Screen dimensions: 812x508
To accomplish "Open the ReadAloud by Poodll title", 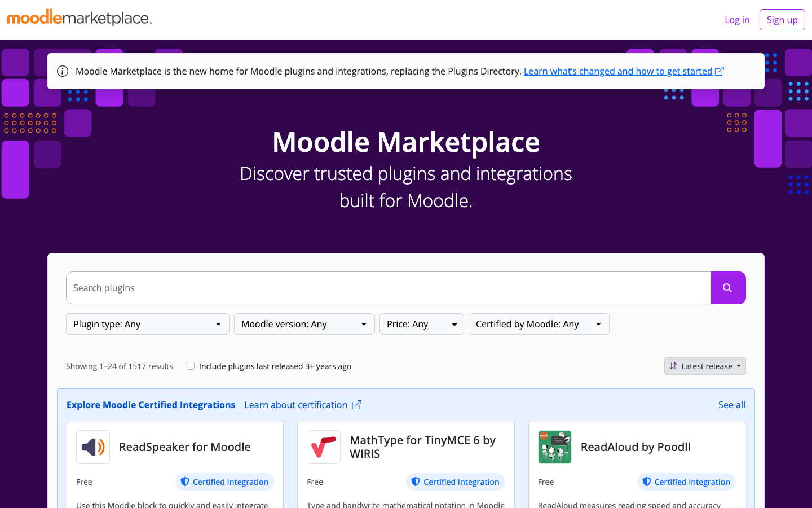I will 636,447.
